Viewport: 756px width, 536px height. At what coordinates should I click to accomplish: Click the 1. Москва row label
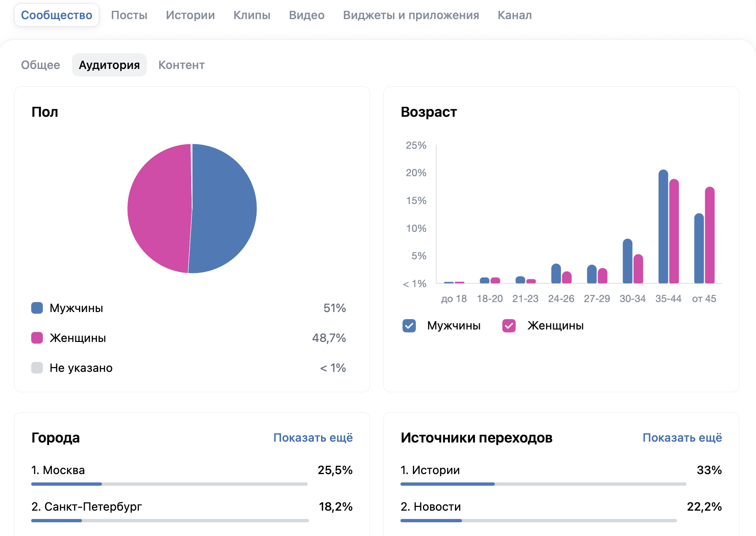58,470
